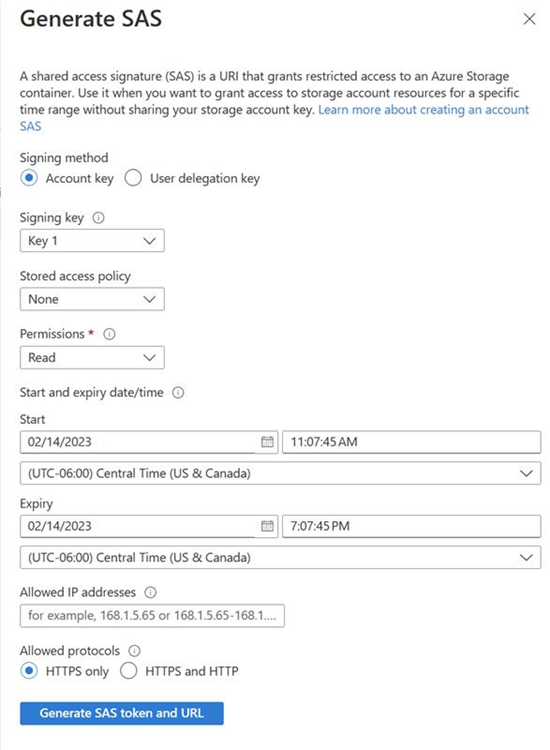This screenshot has height=750, width=550.
Task: Click the info icon next to Permissions
Action: click(x=110, y=334)
